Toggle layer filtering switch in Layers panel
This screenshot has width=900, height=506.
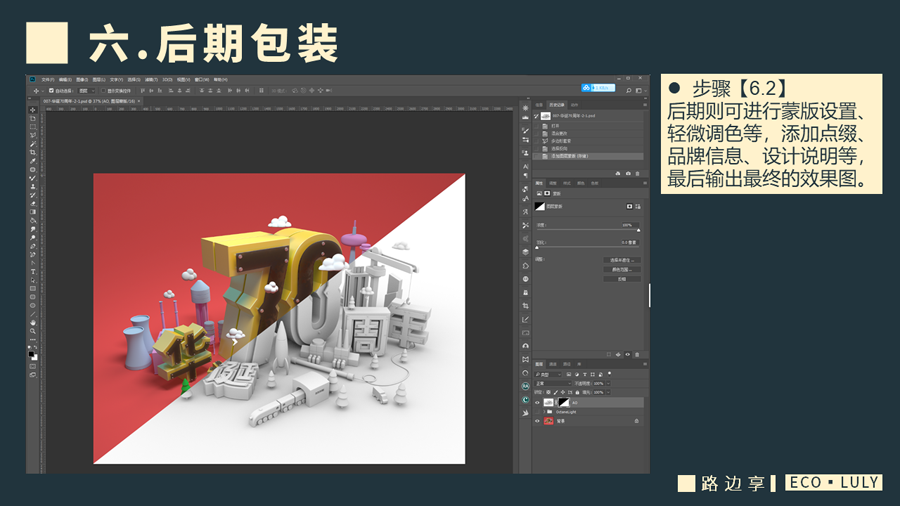[x=610, y=375]
